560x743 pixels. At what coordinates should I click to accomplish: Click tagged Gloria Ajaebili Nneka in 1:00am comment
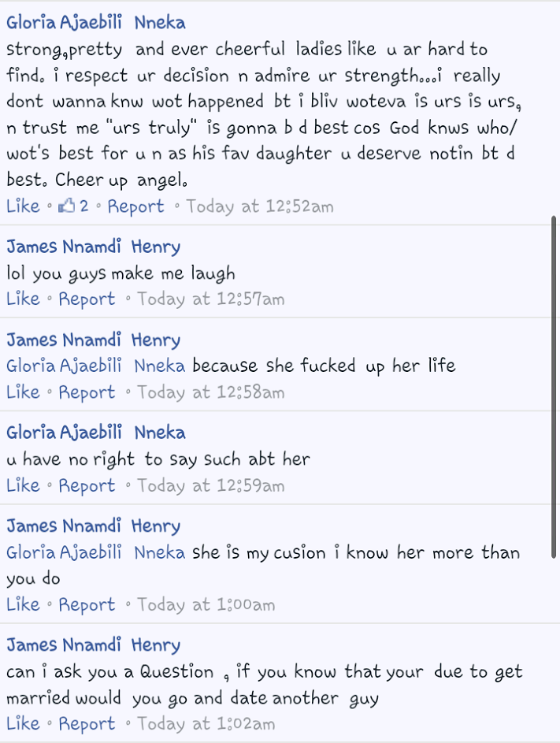tap(96, 552)
